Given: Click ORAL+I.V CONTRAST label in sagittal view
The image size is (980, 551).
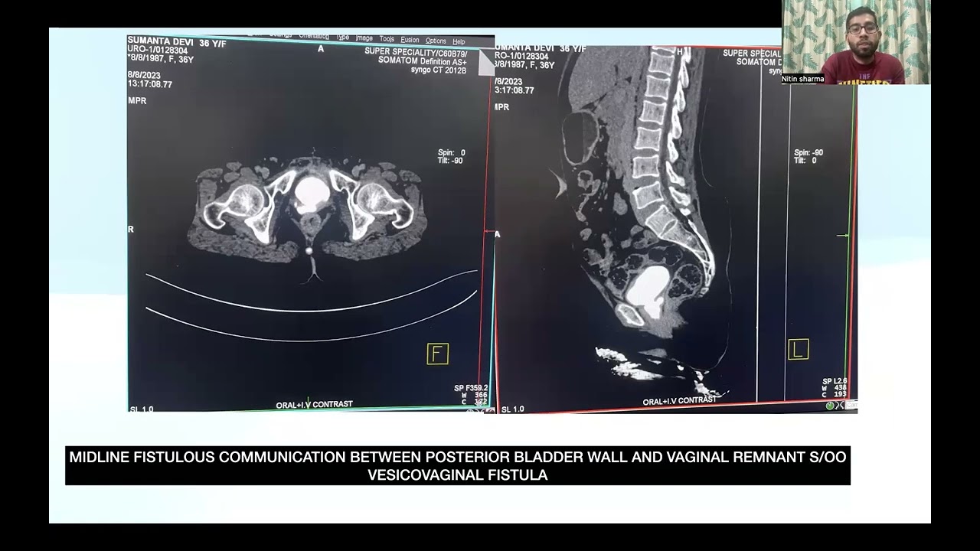Looking at the screenshot, I should pos(680,401).
